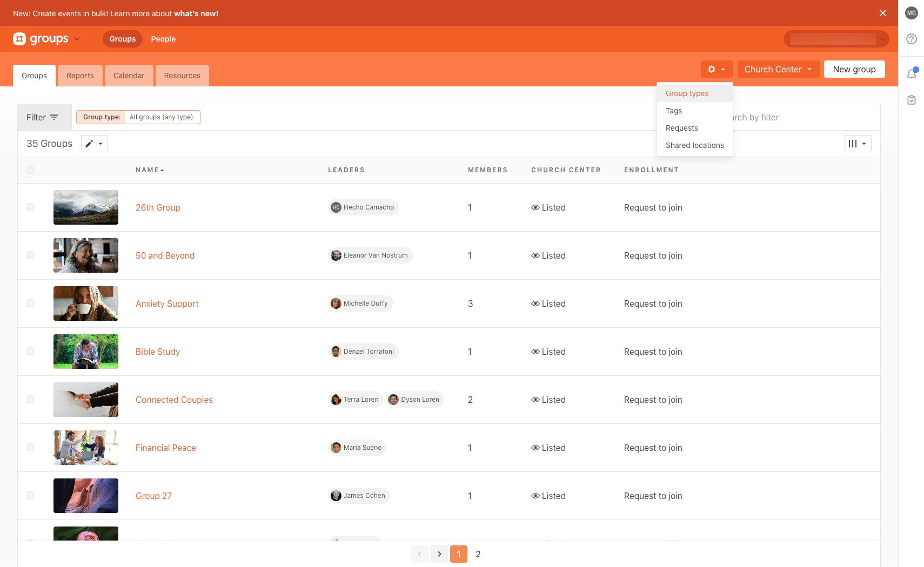Choose Requests from settings menu
This screenshot has height=567, width=924.
coord(695,128)
